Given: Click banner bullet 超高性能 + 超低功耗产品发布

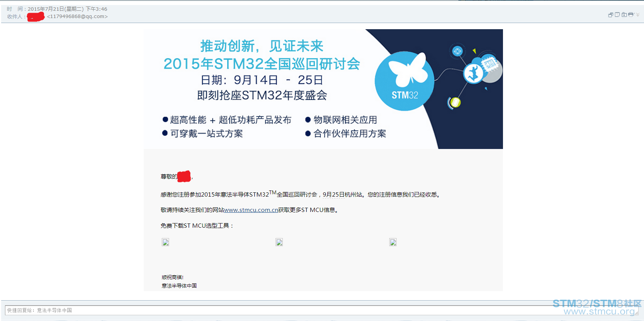Looking at the screenshot, I should (231, 120).
